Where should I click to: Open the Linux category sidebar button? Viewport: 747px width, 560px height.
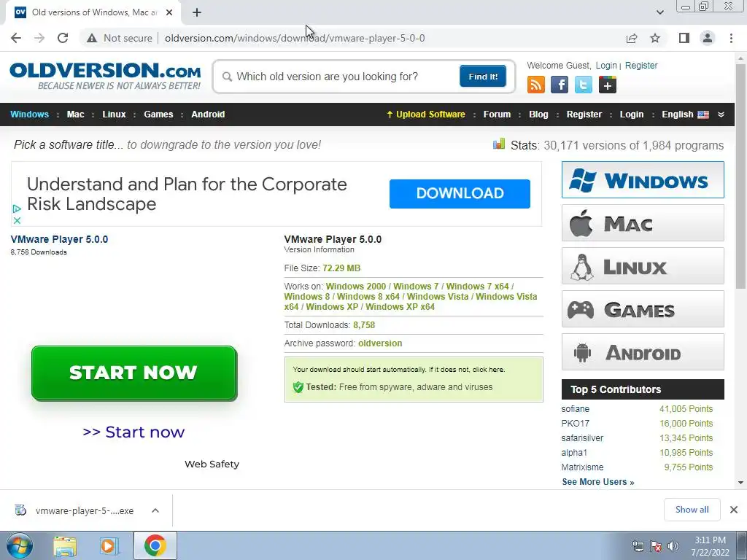(x=643, y=265)
